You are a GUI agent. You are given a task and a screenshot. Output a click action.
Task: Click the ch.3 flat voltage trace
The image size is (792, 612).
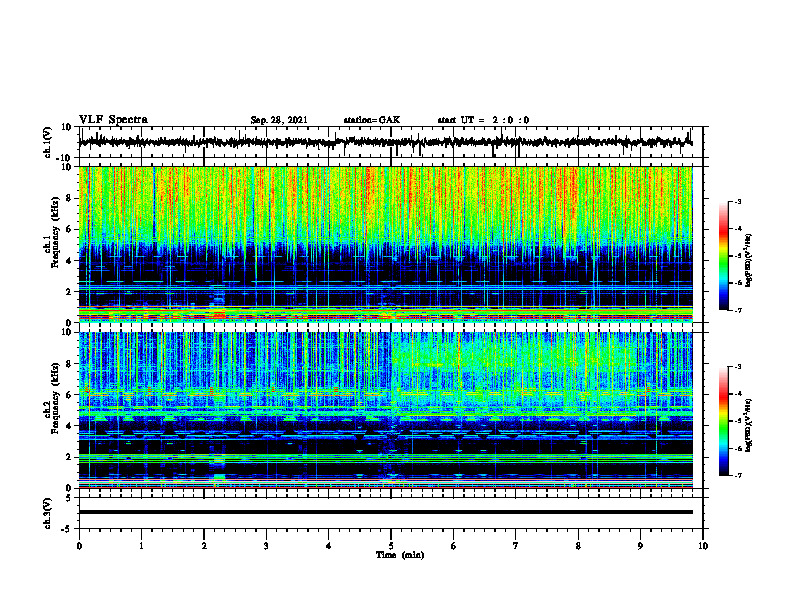(x=385, y=512)
